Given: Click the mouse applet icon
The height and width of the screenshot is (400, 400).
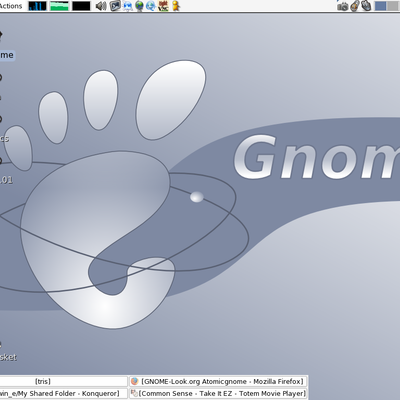Looking at the screenshot, I should pyautogui.click(x=366, y=6).
